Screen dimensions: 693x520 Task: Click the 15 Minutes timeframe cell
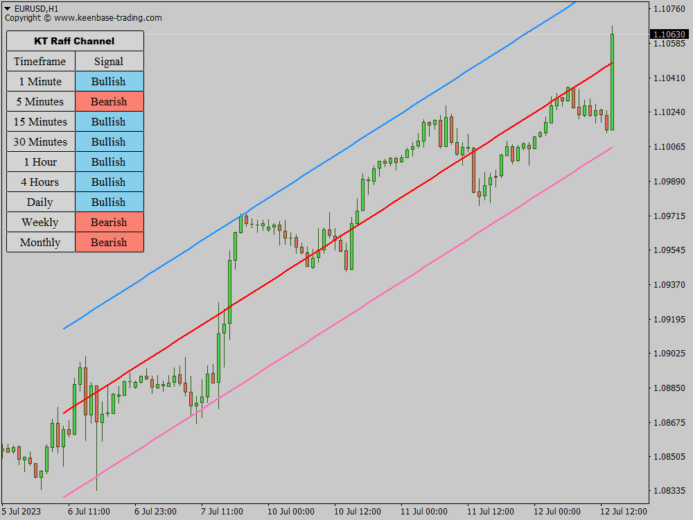[41, 122]
